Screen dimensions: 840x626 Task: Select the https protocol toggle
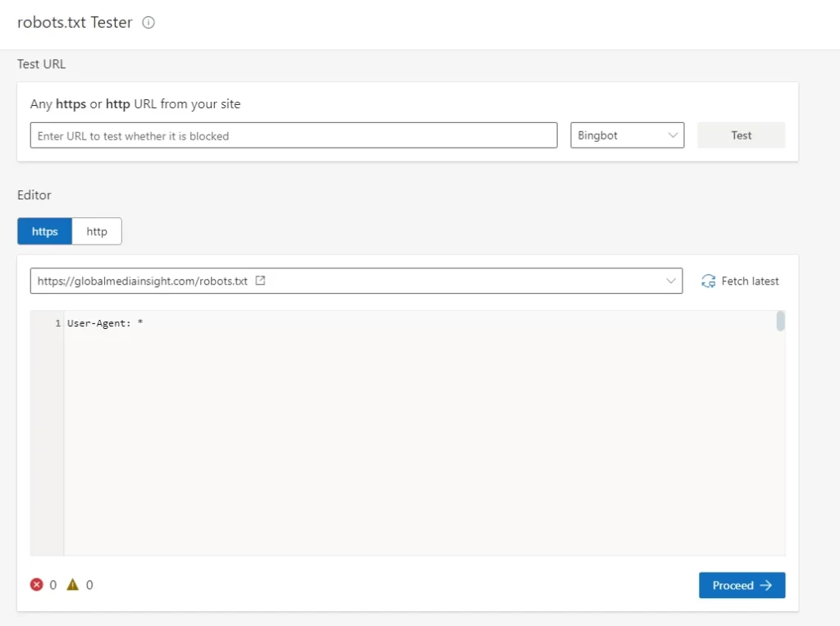(45, 231)
